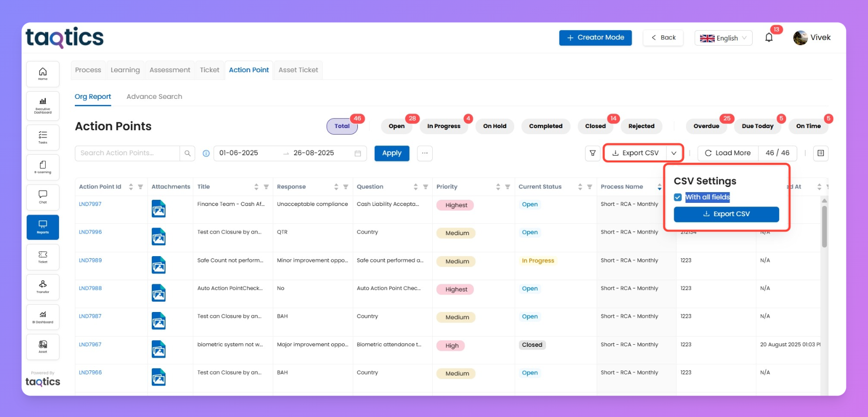Focus the Search Action Points field

(128, 153)
